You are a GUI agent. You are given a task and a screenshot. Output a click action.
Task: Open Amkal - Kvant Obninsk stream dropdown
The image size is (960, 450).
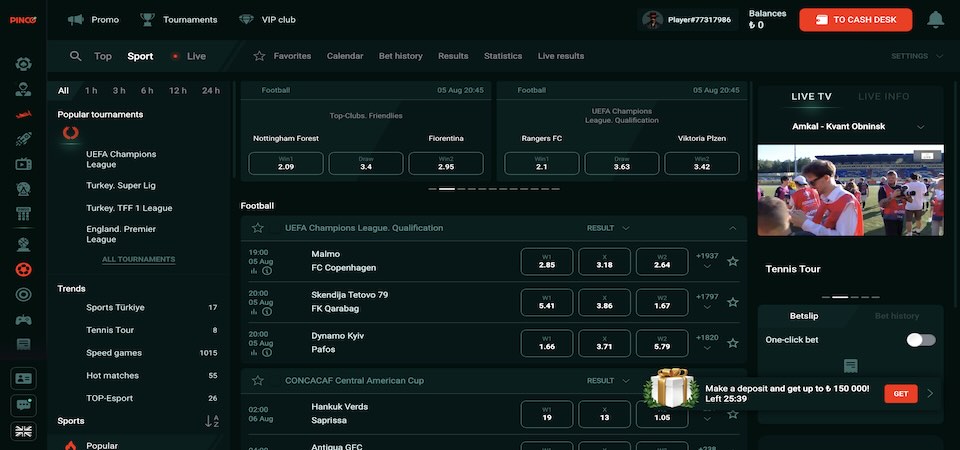pyautogui.click(x=920, y=127)
